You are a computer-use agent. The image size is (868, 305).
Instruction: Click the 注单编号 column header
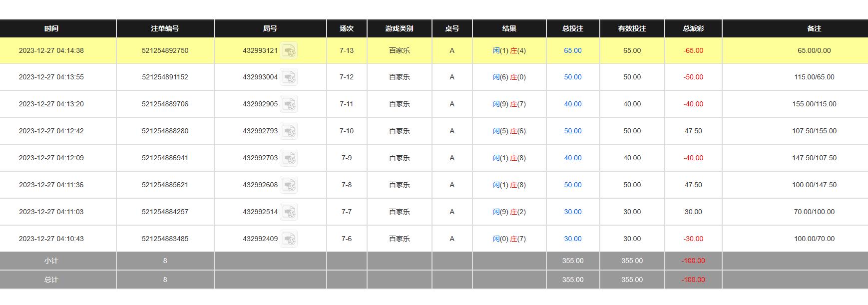pos(165,28)
